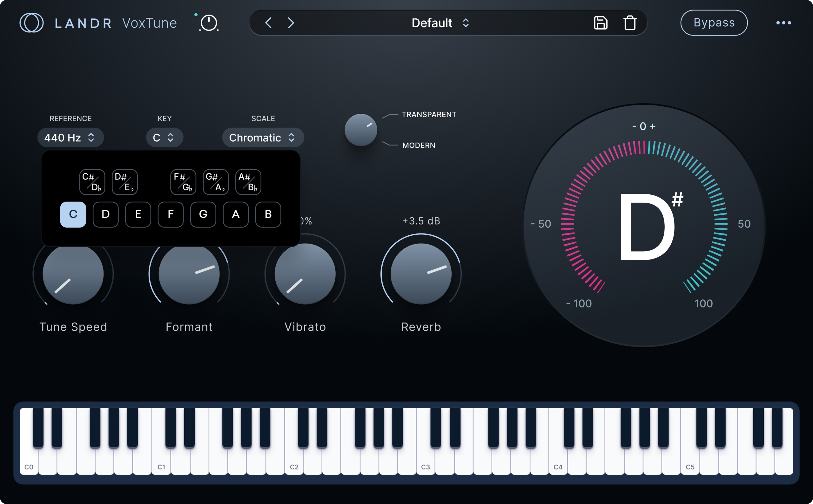
Task: Click the plugin power toggle icon
Action: [x=209, y=23]
